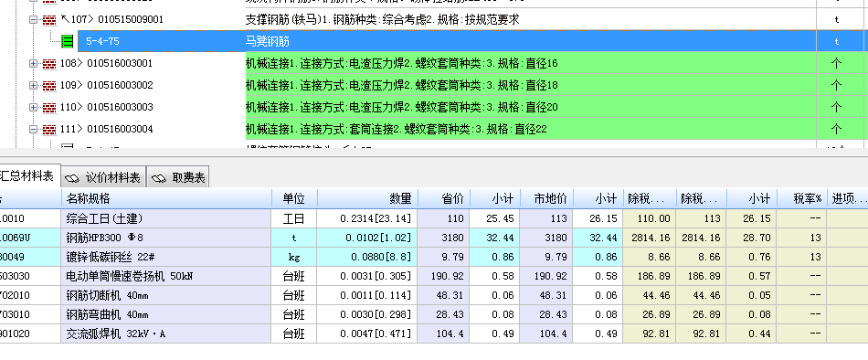Viewport: 868px width, 360px height.
Task: Switch to 取费表 tab
Action: (x=177, y=178)
